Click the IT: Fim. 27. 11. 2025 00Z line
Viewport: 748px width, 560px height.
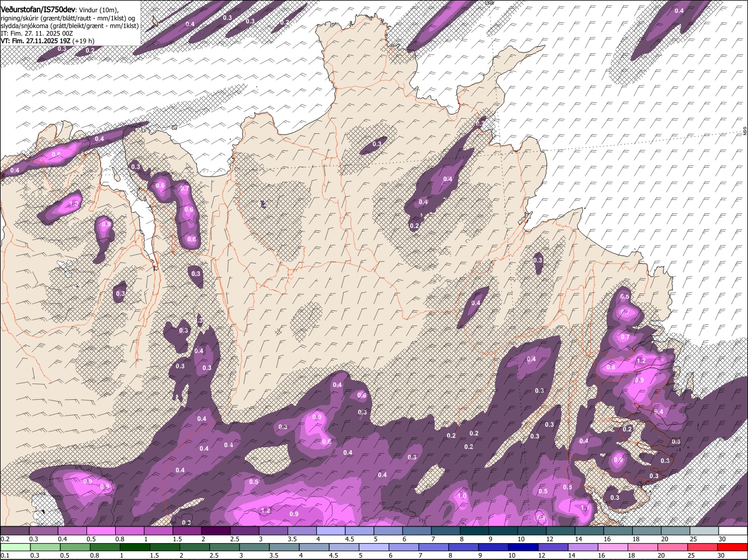click(37, 33)
